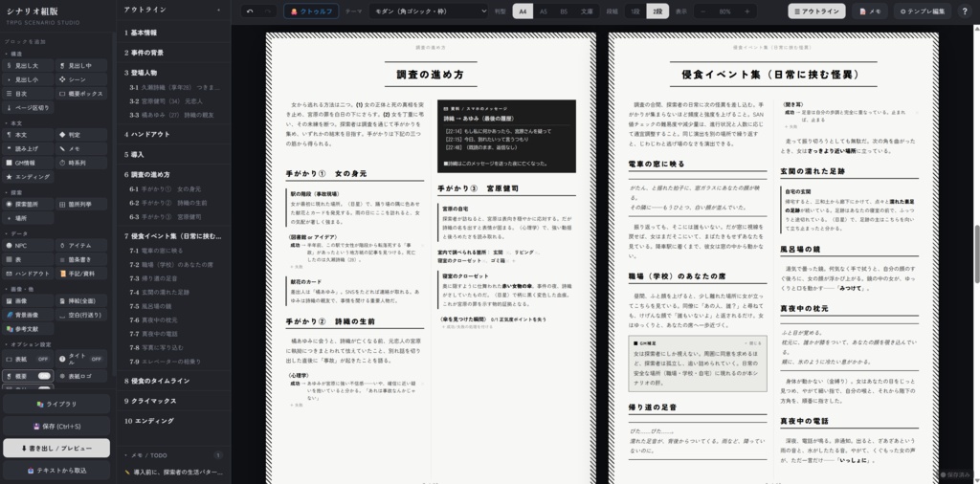
Task: Click 書き出し / プレビュー export button
Action: pyautogui.click(x=56, y=449)
